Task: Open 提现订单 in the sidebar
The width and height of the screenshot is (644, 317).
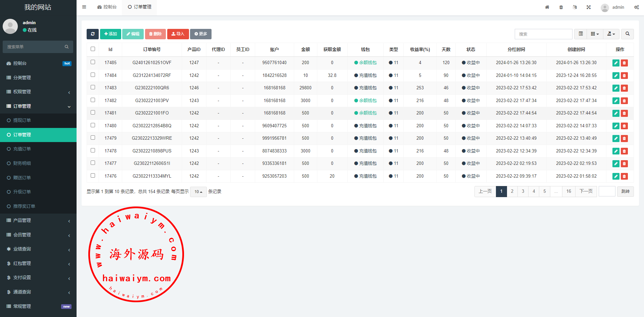Action: coord(22,120)
